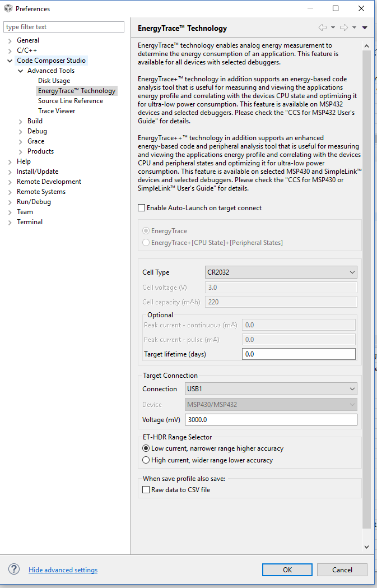Click Hide advanced settings link

[x=63, y=570]
